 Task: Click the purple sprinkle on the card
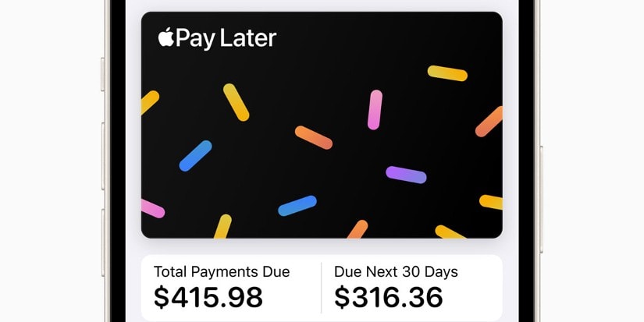(406, 175)
